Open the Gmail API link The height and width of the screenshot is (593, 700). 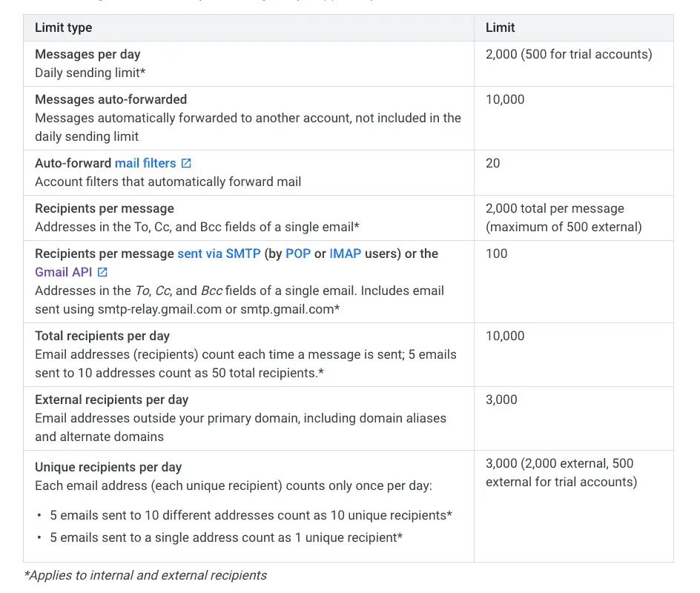click(63, 272)
